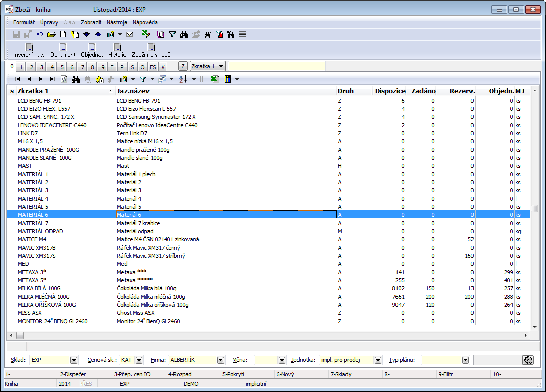The width and height of the screenshot is (546, 392).
Task: Expand the Zkratka 1 dropdown
Action: [x=221, y=67]
